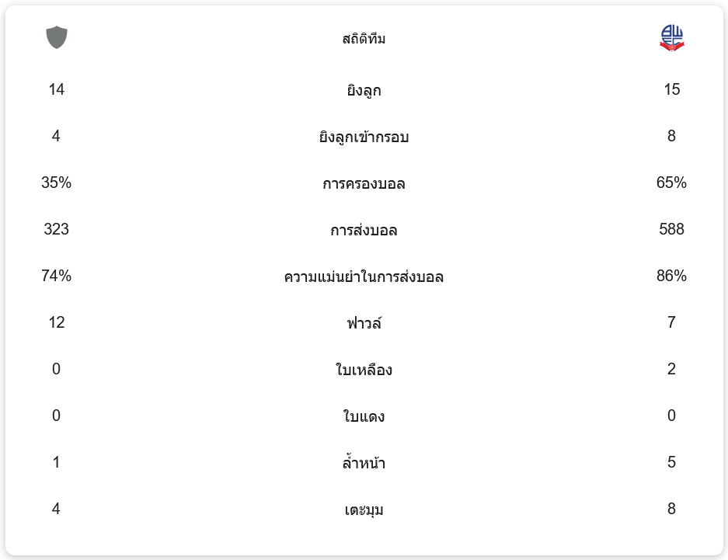This screenshot has width=728, height=560.
Task: Click the home possession value 35%
Action: [x=56, y=183]
